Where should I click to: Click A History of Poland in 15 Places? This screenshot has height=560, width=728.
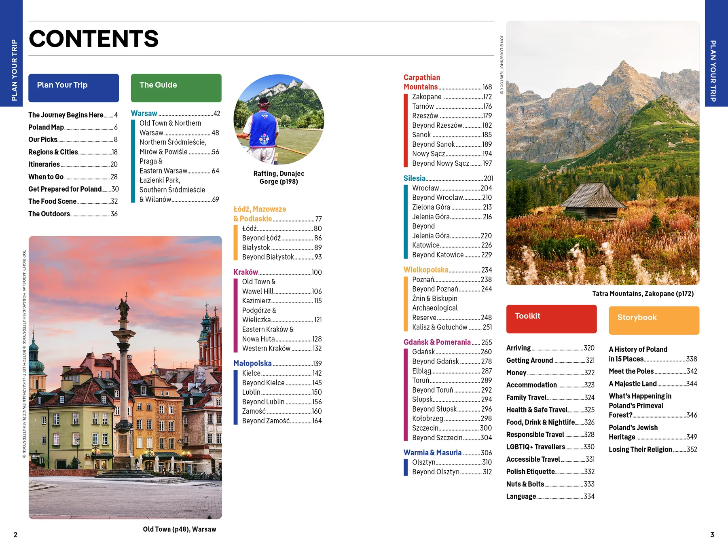[x=638, y=354]
